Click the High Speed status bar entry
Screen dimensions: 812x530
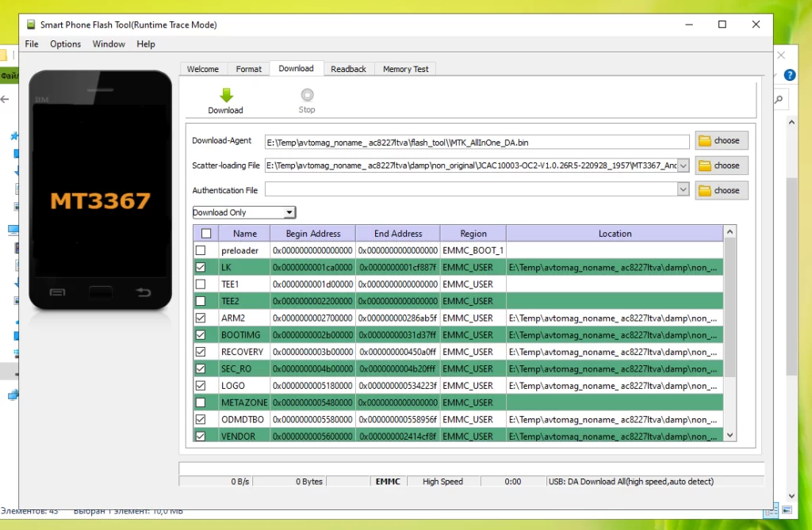(442, 482)
